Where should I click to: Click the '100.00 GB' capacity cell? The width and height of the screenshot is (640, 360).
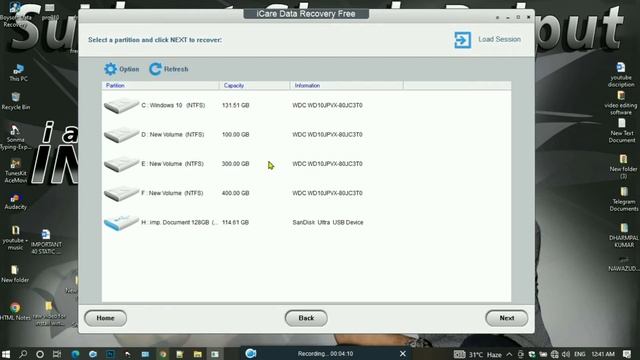pyautogui.click(x=236, y=135)
